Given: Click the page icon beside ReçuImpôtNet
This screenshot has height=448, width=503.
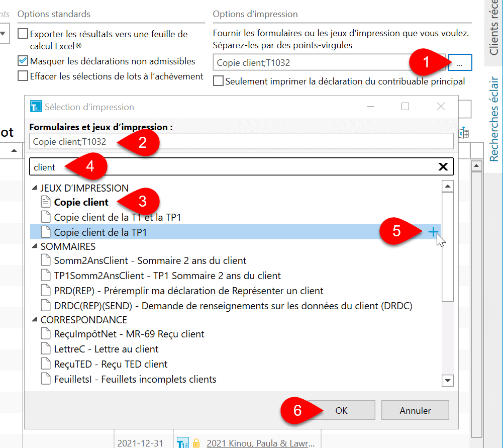Looking at the screenshot, I should click(x=46, y=334).
